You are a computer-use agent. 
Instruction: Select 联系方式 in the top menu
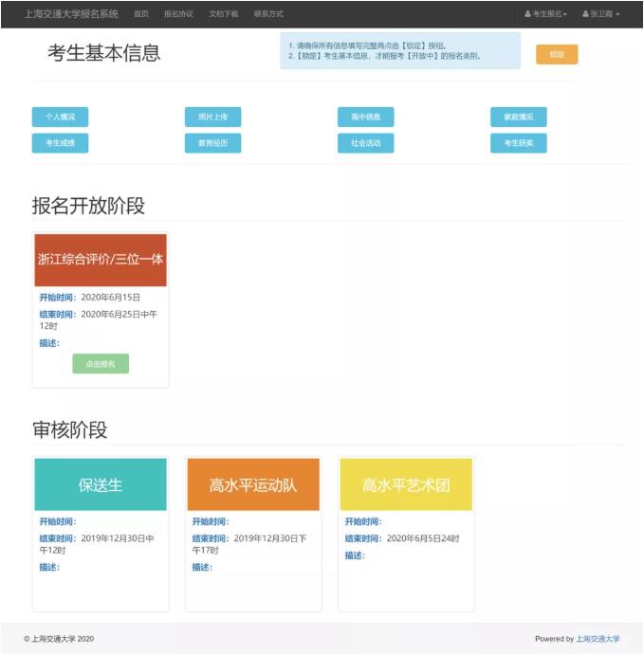pos(268,14)
